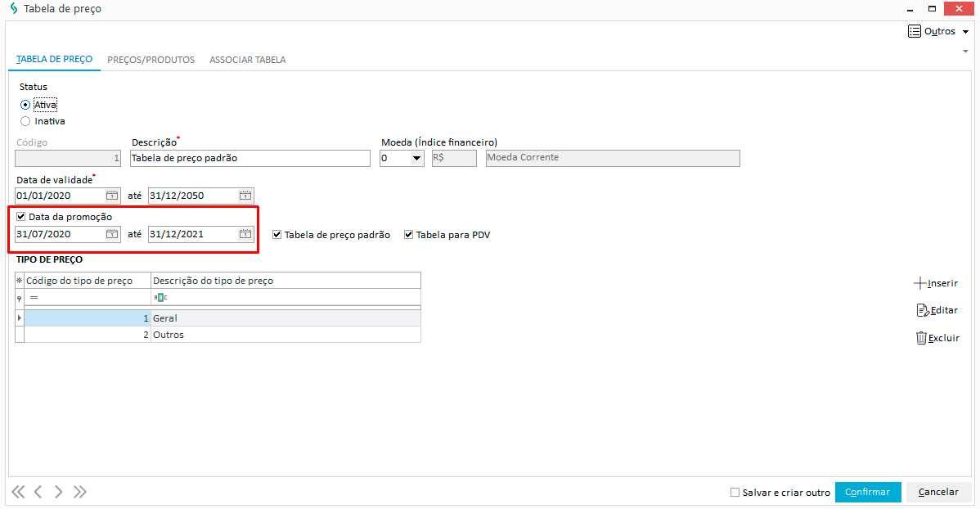Open calendar for promotion end date
The height and width of the screenshot is (509, 980).
tap(245, 234)
